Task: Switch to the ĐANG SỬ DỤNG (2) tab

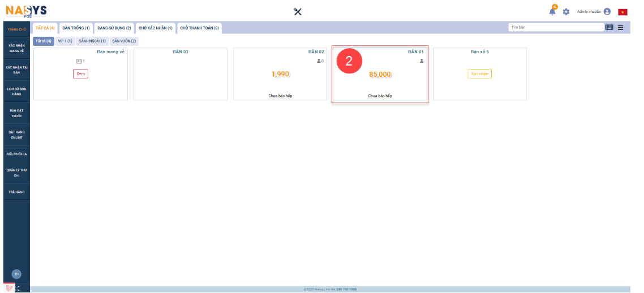Action: click(x=114, y=28)
